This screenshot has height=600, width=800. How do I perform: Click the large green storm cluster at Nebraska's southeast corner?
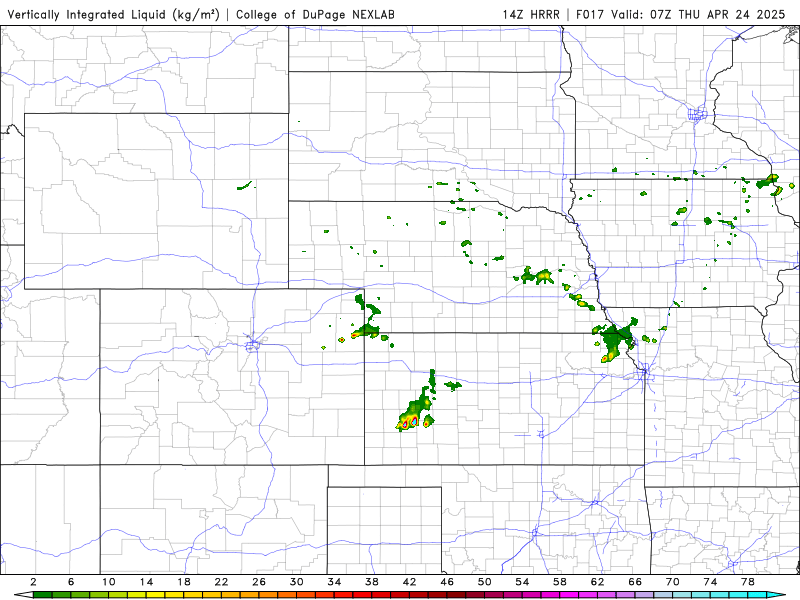coord(615,339)
